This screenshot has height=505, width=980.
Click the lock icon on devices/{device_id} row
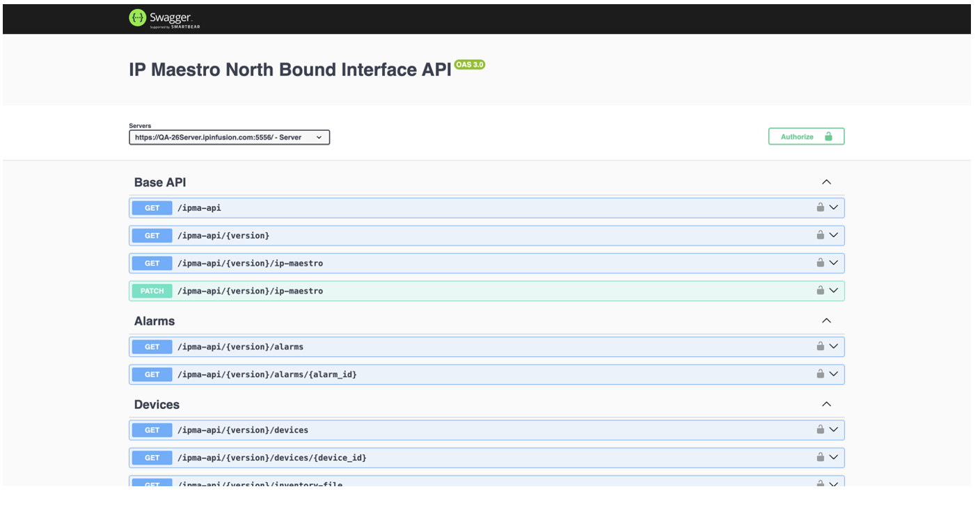click(821, 458)
